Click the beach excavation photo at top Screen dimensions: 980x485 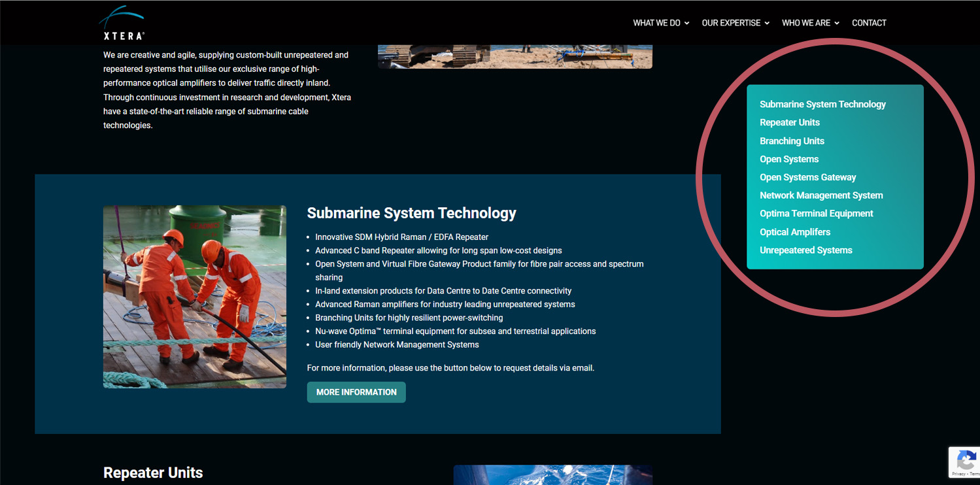[x=515, y=57]
